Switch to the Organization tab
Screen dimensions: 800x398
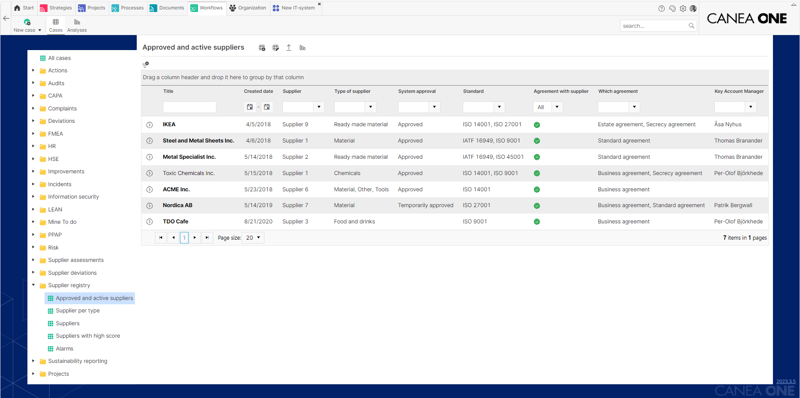pyautogui.click(x=248, y=8)
